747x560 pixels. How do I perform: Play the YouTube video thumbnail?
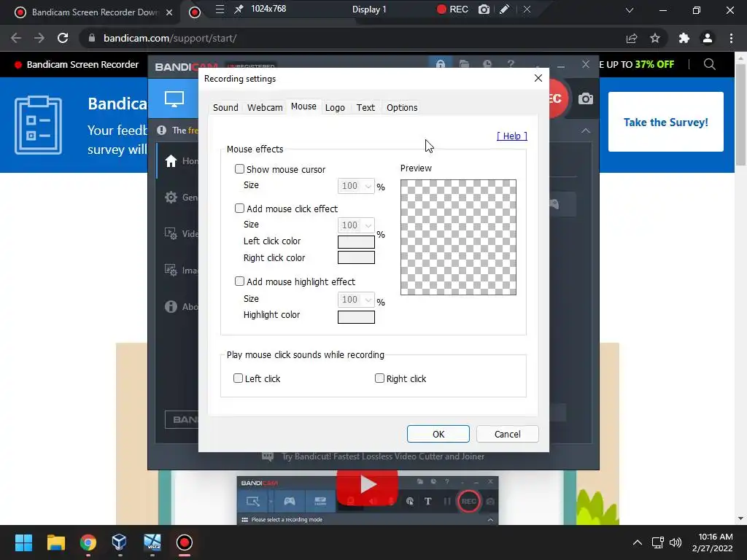(x=368, y=485)
